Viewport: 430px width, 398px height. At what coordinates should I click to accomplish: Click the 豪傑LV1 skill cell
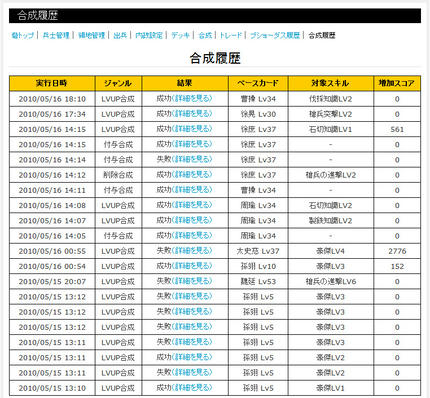tap(331, 388)
